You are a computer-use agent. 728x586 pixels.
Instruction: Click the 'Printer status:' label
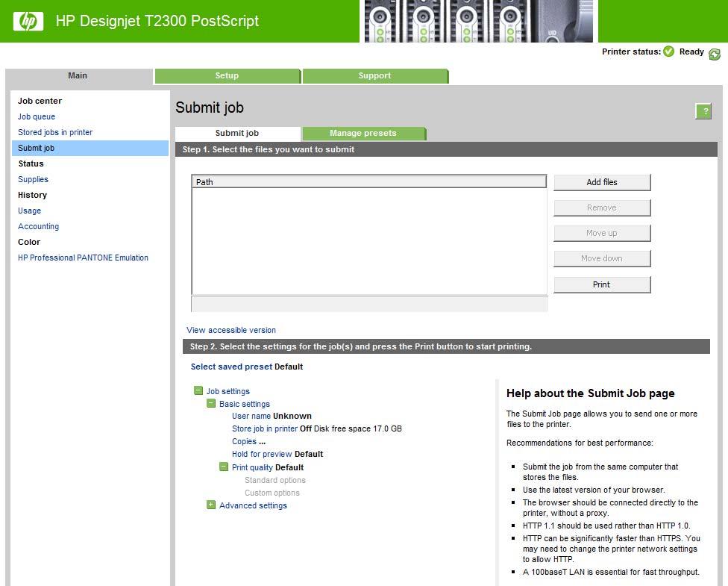632,52
